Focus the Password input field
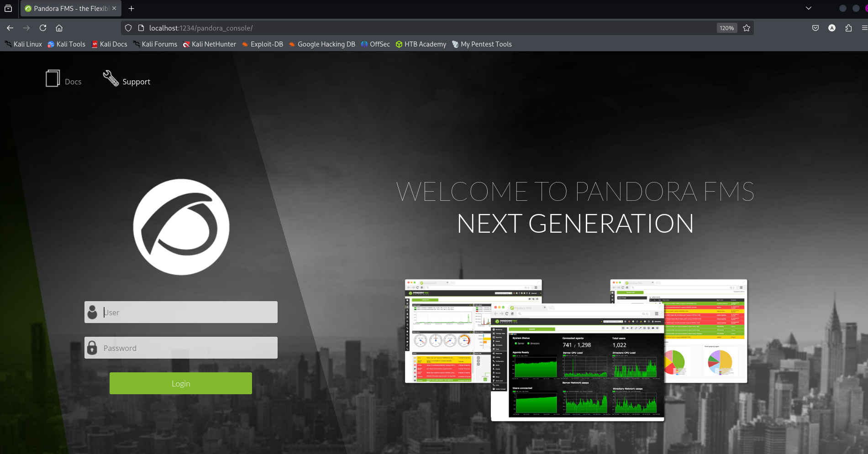The width and height of the screenshot is (868, 454). pyautogui.click(x=181, y=348)
